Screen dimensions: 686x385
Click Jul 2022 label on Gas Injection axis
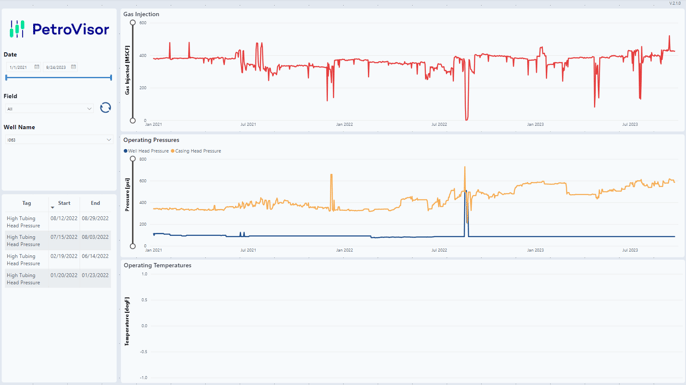point(439,125)
